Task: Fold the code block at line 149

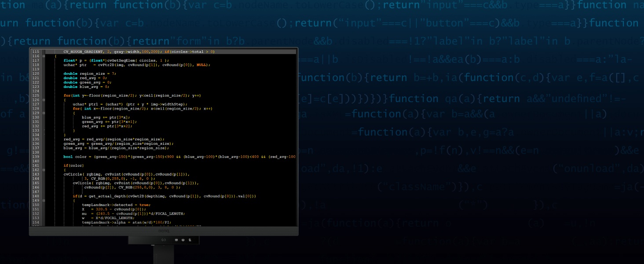Action: click(44, 201)
